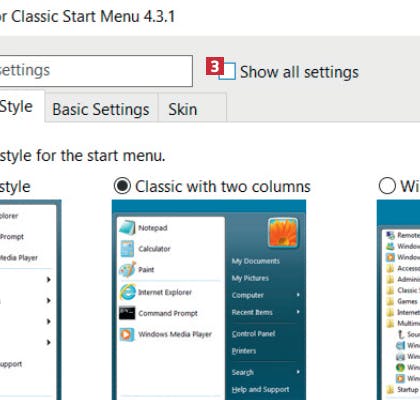Click the orange flower user picture
Screen dimensions: 420x400
pos(283,233)
